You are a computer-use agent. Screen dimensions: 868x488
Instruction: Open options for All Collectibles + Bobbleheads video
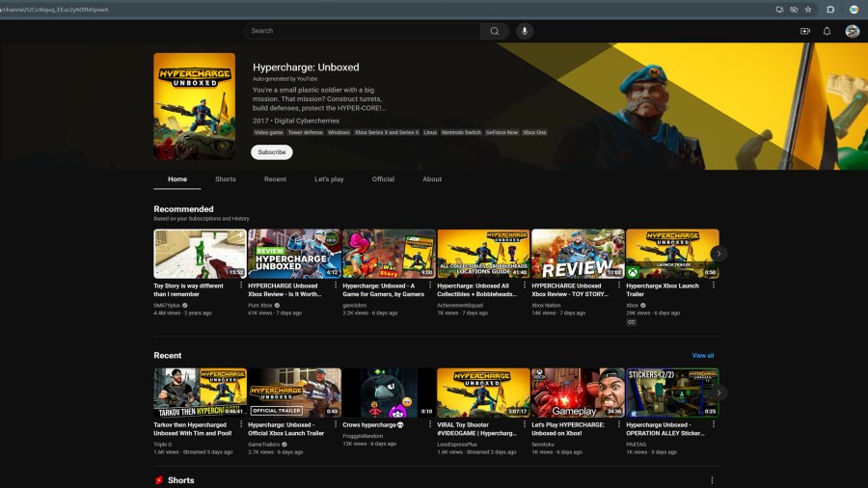[525, 285]
